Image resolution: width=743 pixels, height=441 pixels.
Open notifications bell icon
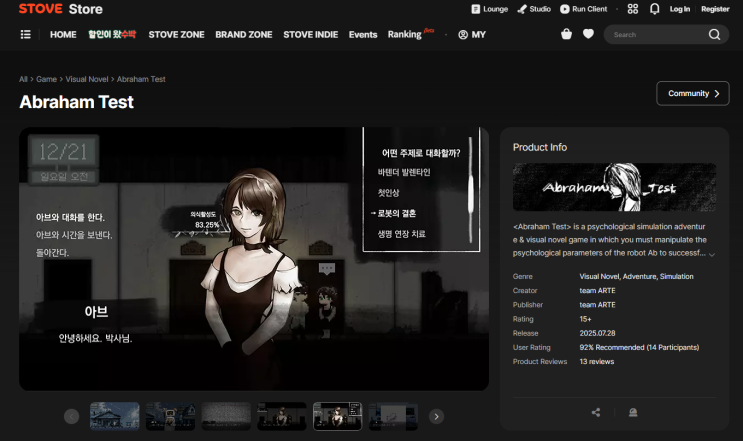pos(654,9)
